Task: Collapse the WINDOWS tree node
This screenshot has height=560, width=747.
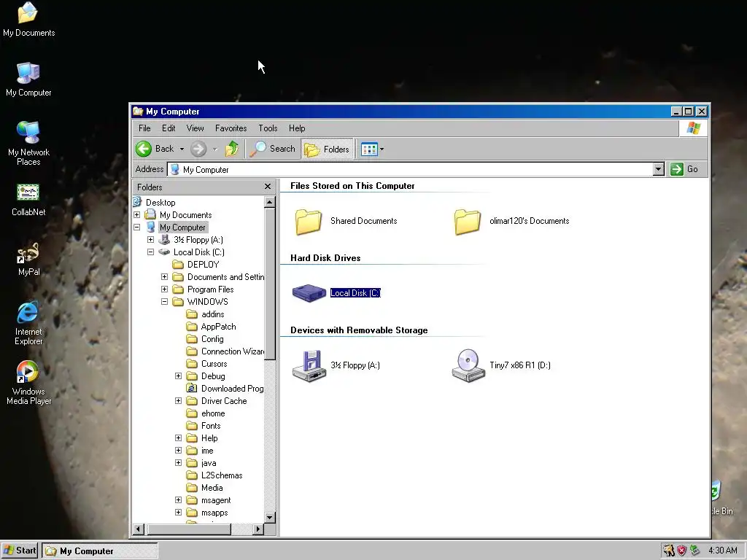Action: (x=164, y=301)
